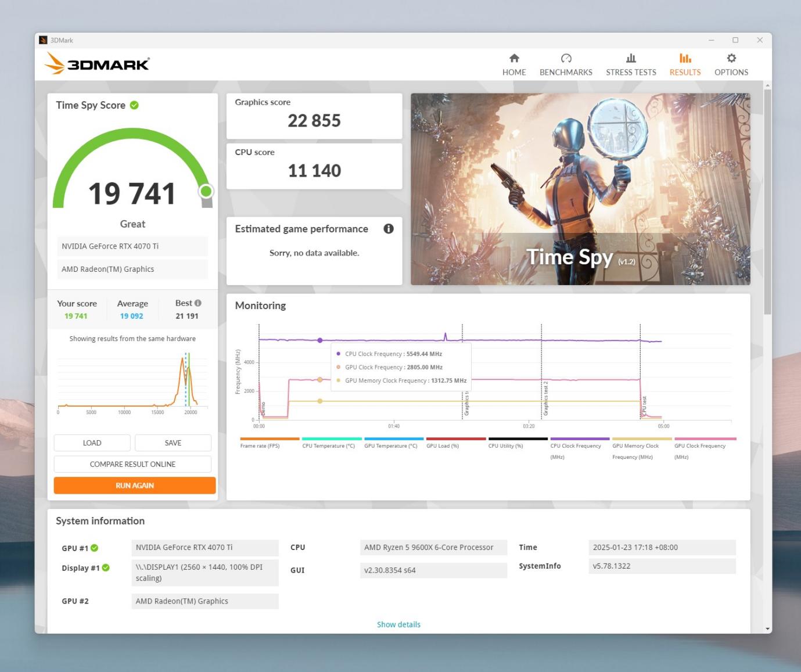The image size is (801, 672).
Task: Click CPU score value 11 140
Action: pyautogui.click(x=314, y=171)
